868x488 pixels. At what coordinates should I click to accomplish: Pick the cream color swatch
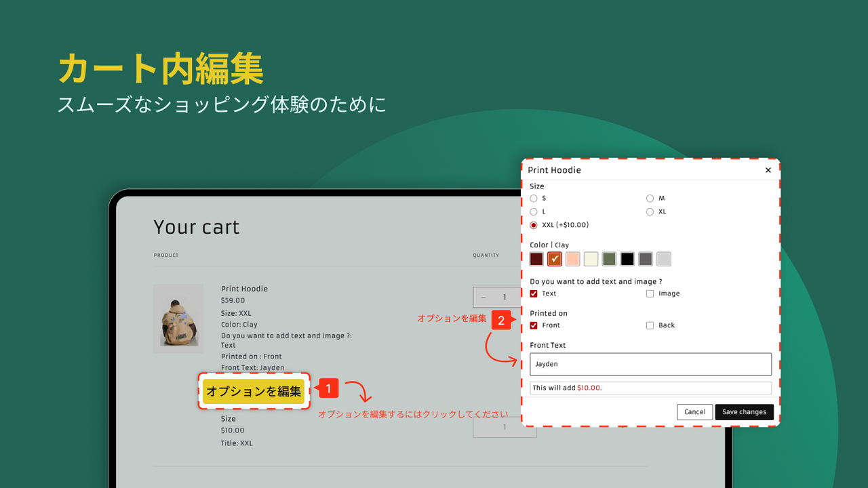(591, 259)
